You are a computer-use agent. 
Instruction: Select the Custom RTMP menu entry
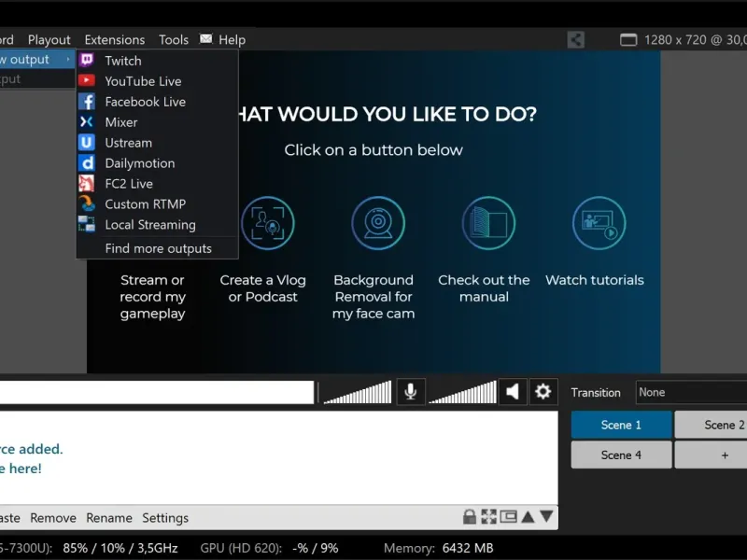click(158, 203)
